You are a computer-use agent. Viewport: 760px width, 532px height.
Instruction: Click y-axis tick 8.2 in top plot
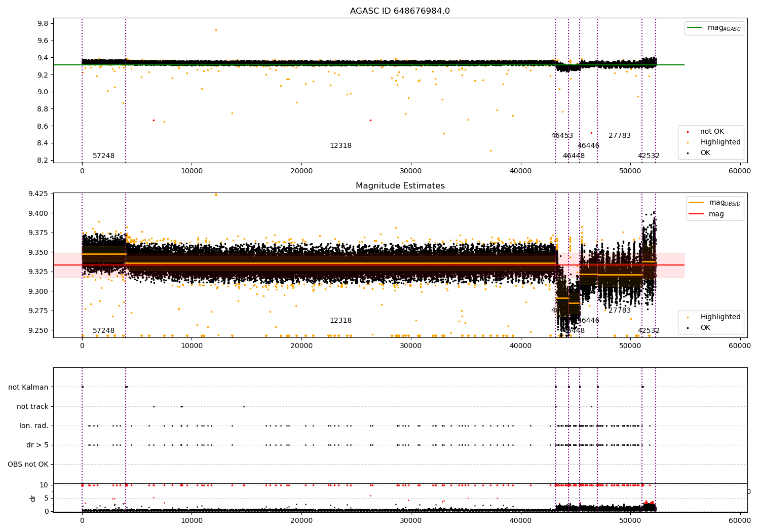[43, 160]
